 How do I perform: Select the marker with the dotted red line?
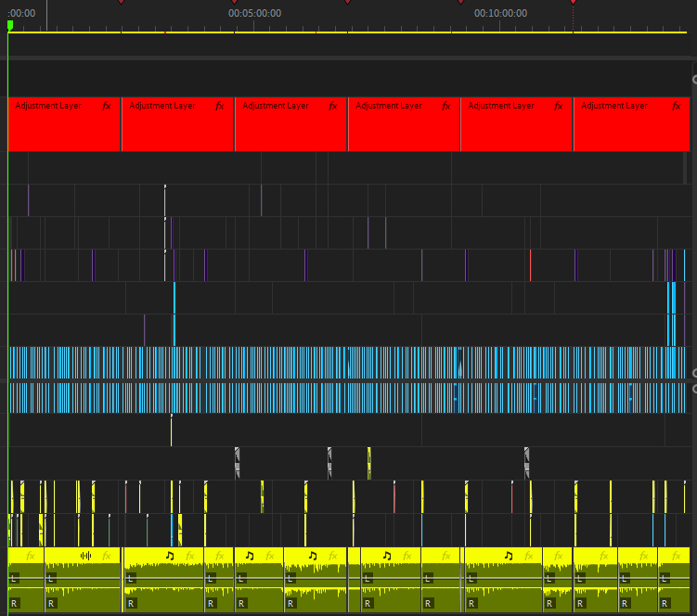pyautogui.click(x=573, y=2)
